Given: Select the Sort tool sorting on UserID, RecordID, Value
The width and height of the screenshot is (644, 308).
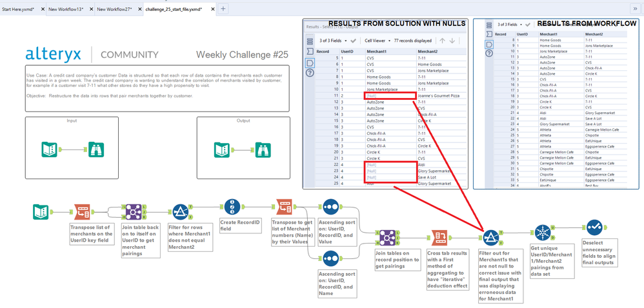Looking at the screenshot, I should 330,207.
